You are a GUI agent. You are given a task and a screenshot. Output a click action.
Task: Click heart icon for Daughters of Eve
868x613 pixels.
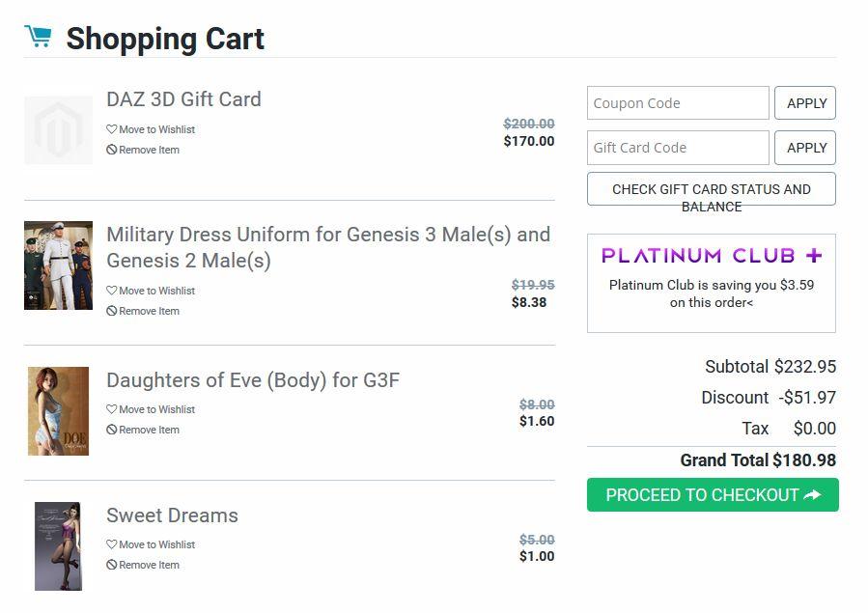(x=112, y=409)
